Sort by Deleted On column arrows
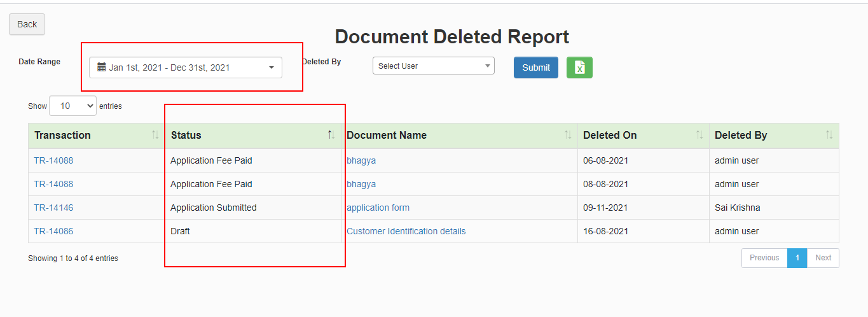Image resolution: width=868 pixels, height=317 pixels. (699, 135)
